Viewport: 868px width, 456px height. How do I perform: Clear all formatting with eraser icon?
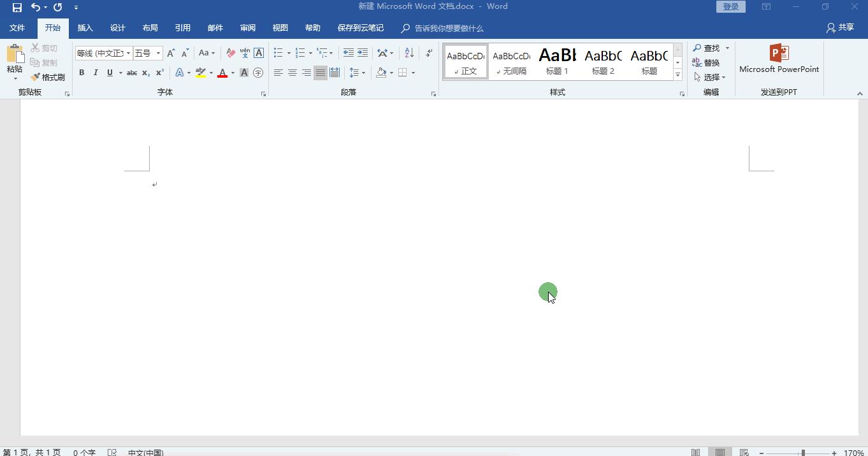coord(231,53)
